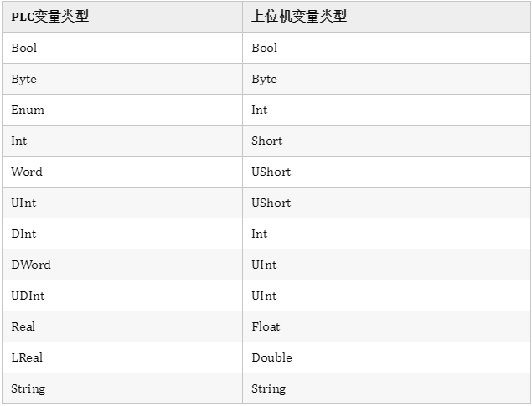
Task: Click UShort cell in the Word row
Action: tap(386, 172)
